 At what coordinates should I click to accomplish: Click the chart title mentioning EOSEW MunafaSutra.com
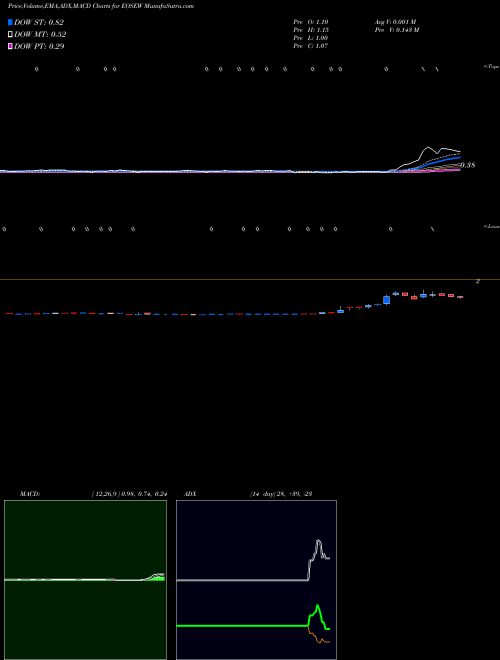click(x=101, y=6)
